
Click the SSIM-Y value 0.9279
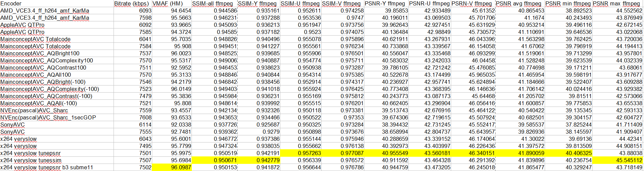point(259,132)
